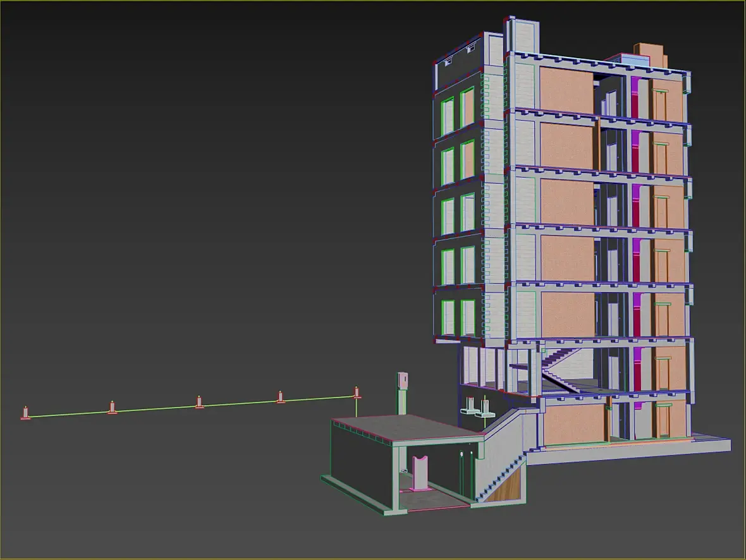Screen dimensions: 746x560
Task: Select the rightmost bollard beside the garage
Action: click(x=357, y=393)
